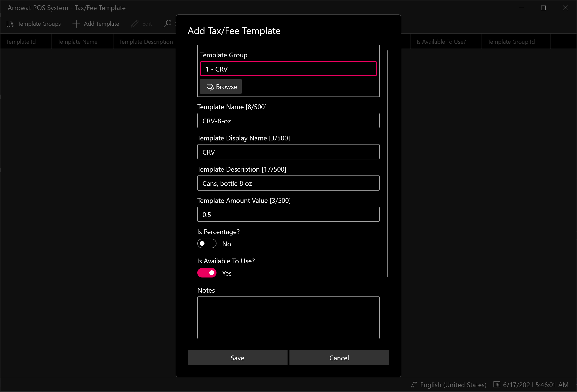
Task: Click the Add Template icon in toolbar
Action: pos(76,24)
